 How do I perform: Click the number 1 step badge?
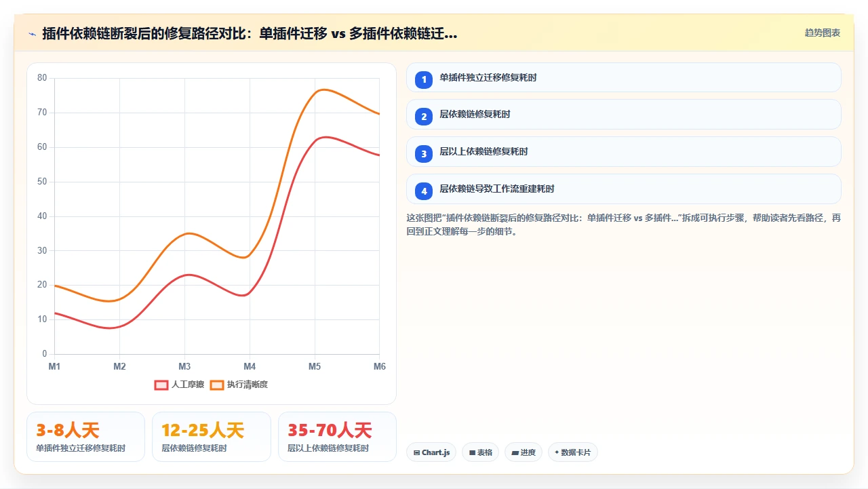coord(424,79)
